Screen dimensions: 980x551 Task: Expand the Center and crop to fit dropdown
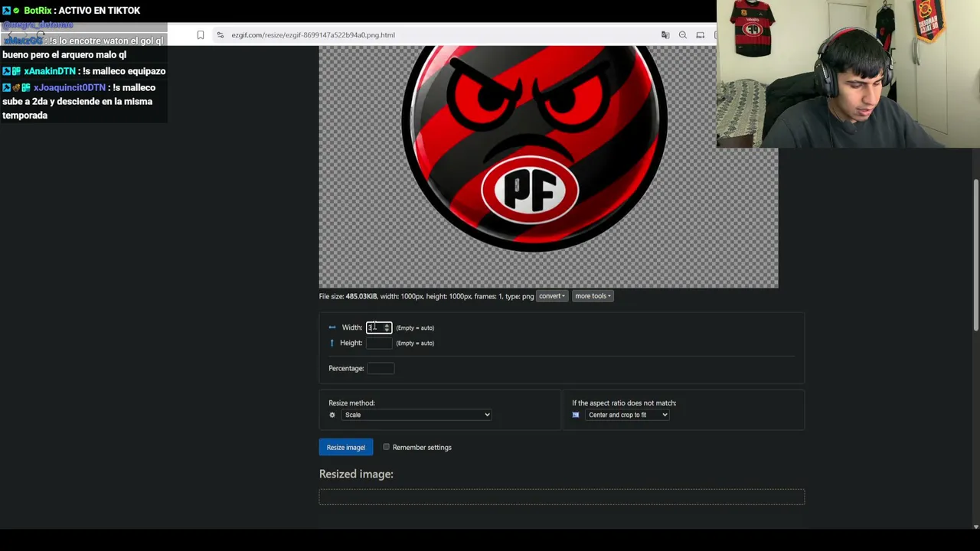tap(628, 415)
